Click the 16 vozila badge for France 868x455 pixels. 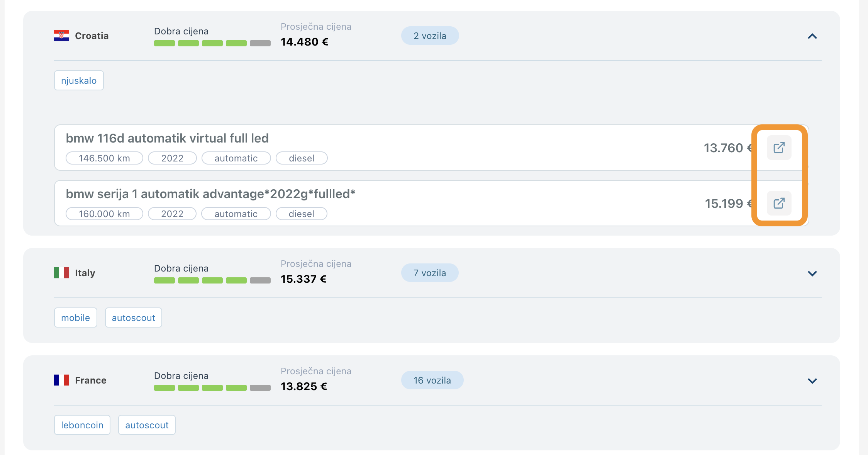click(x=432, y=380)
